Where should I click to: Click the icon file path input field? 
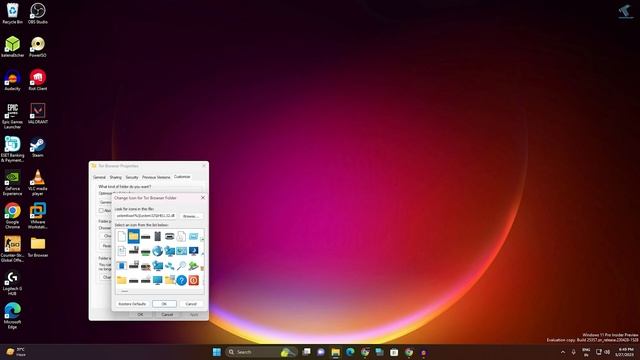[146, 216]
